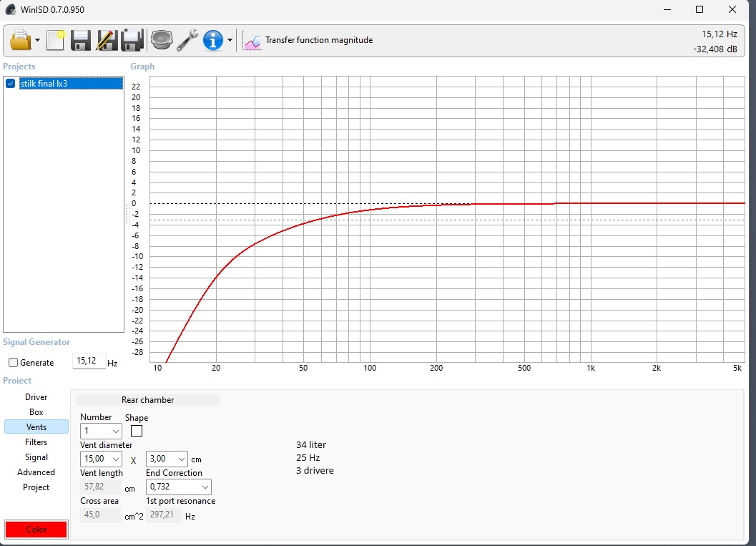Open the Driver tab
This screenshot has height=546, width=756.
click(36, 397)
